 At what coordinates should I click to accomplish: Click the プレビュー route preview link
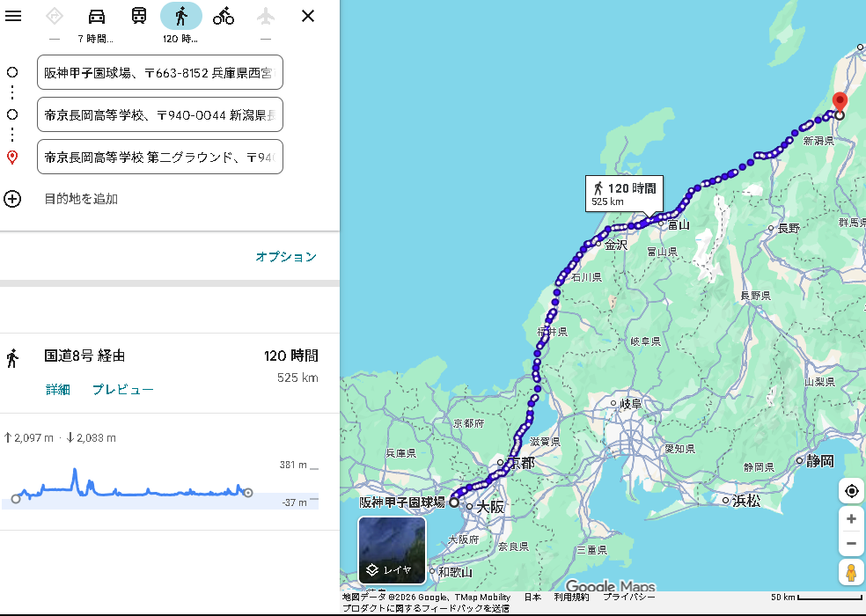pyautogui.click(x=123, y=390)
